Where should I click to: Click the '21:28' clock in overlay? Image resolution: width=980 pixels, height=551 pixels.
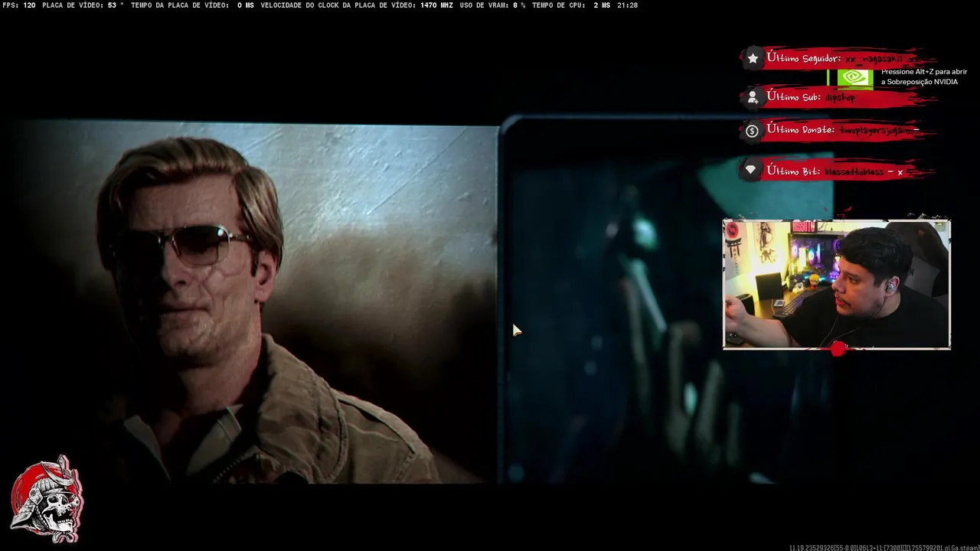tap(627, 5)
